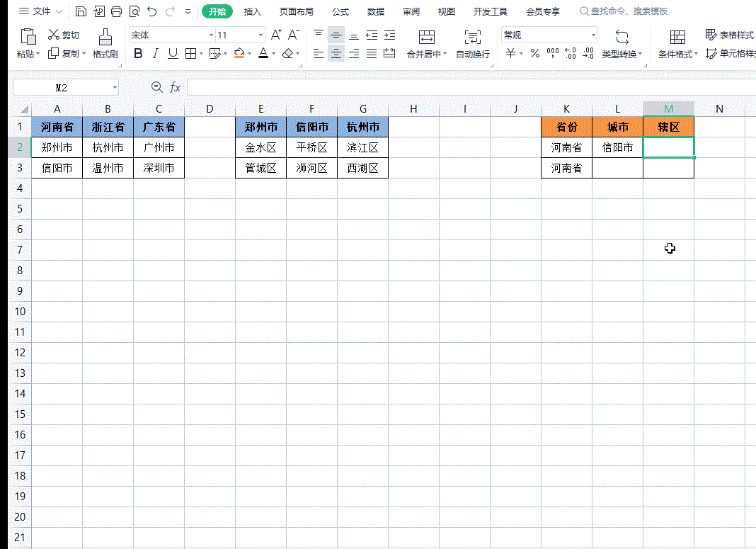
Task: Click the Insert Function fx icon
Action: coord(175,87)
